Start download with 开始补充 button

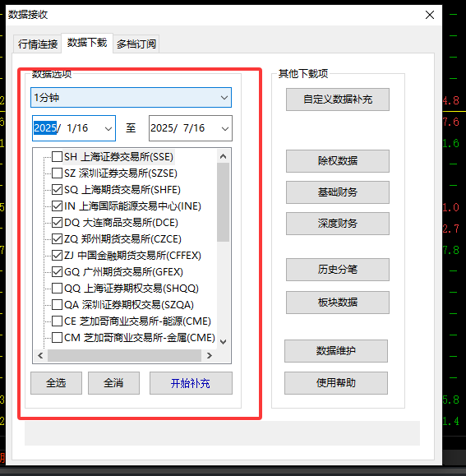pyautogui.click(x=191, y=383)
